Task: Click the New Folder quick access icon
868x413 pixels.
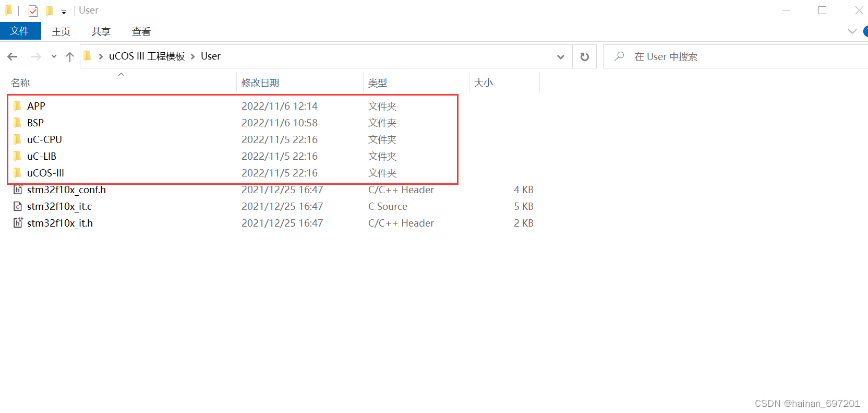Action: click(50, 10)
